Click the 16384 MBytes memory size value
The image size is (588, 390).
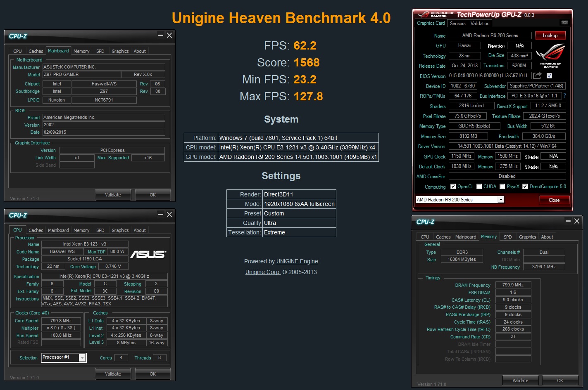(462, 260)
